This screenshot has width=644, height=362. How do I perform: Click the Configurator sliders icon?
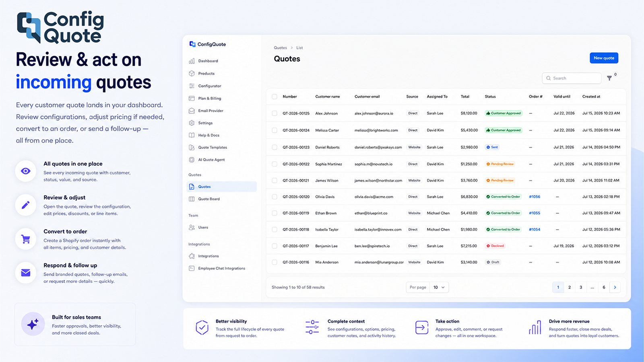coord(192,86)
